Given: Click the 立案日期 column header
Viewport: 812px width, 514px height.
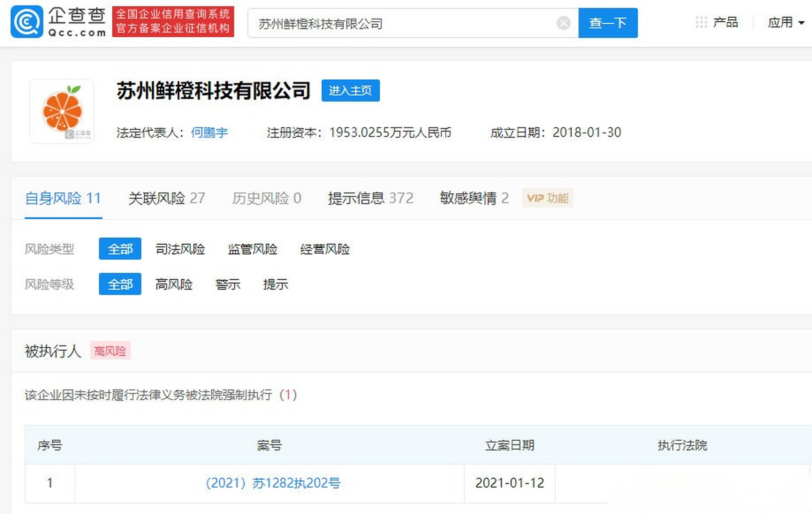Looking at the screenshot, I should coord(509,445).
